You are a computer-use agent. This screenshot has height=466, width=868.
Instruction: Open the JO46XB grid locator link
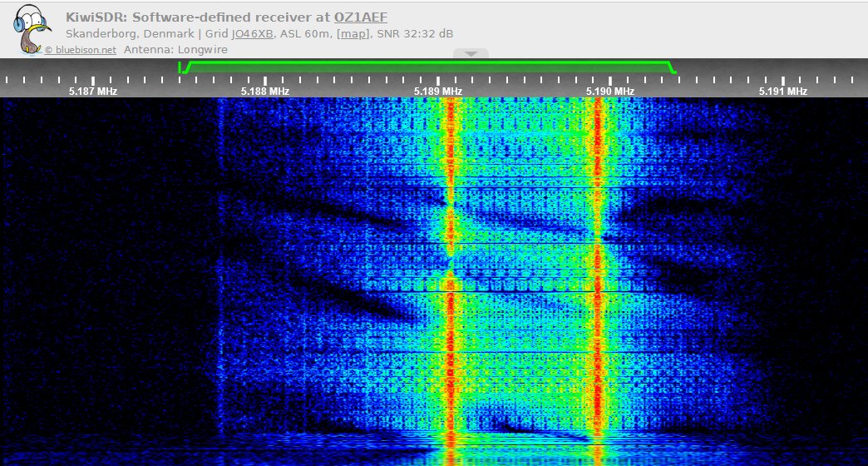tap(253, 34)
